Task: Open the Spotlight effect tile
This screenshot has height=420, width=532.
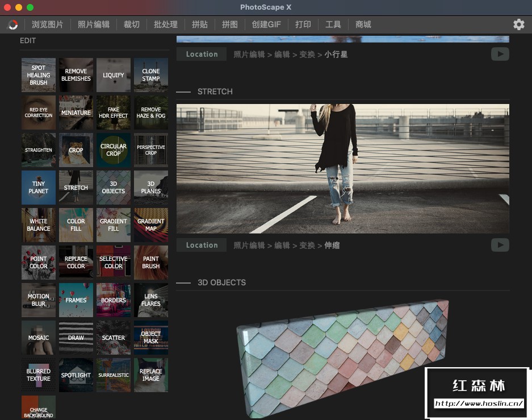Action: 76,375
